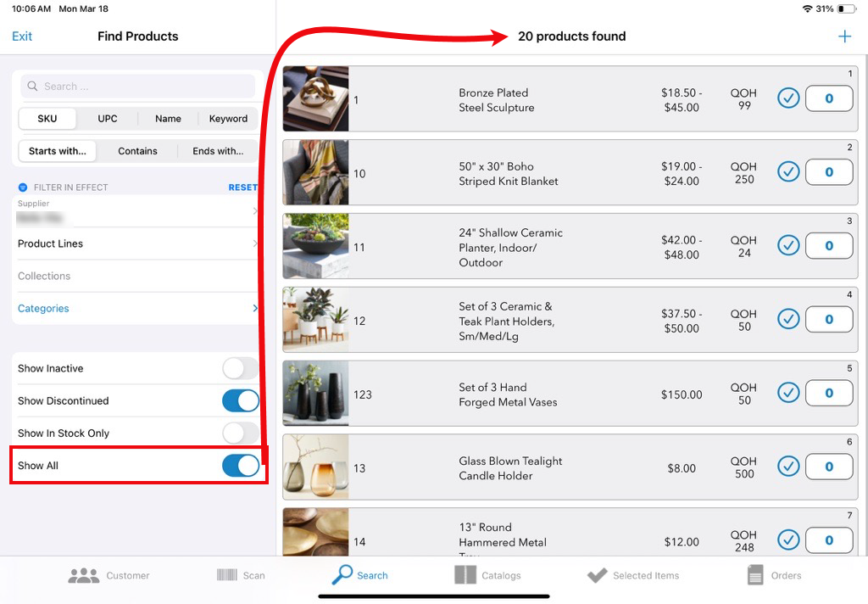Image resolution: width=868 pixels, height=604 pixels.
Task: Reset the filter in effect
Action: pos(242,187)
